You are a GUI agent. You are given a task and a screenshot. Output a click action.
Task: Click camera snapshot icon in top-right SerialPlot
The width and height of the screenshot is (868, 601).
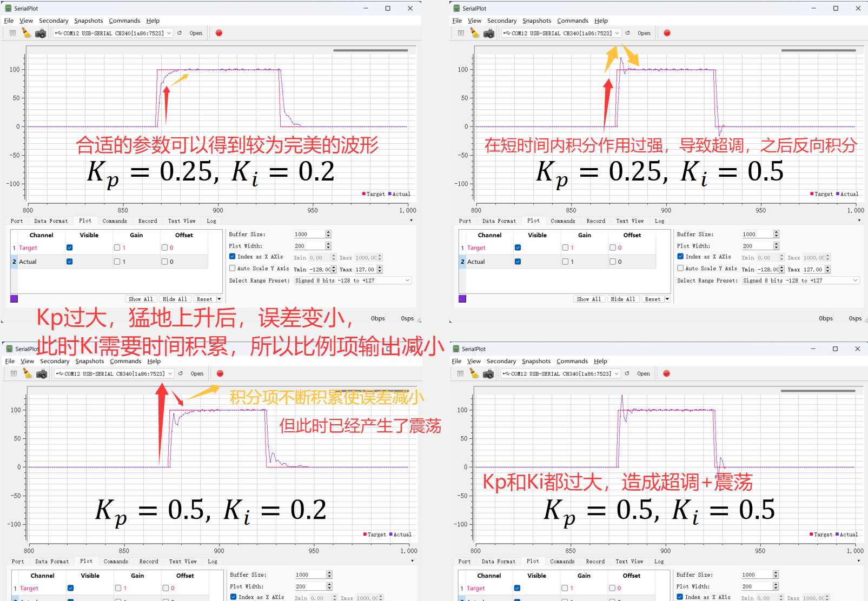tap(489, 34)
